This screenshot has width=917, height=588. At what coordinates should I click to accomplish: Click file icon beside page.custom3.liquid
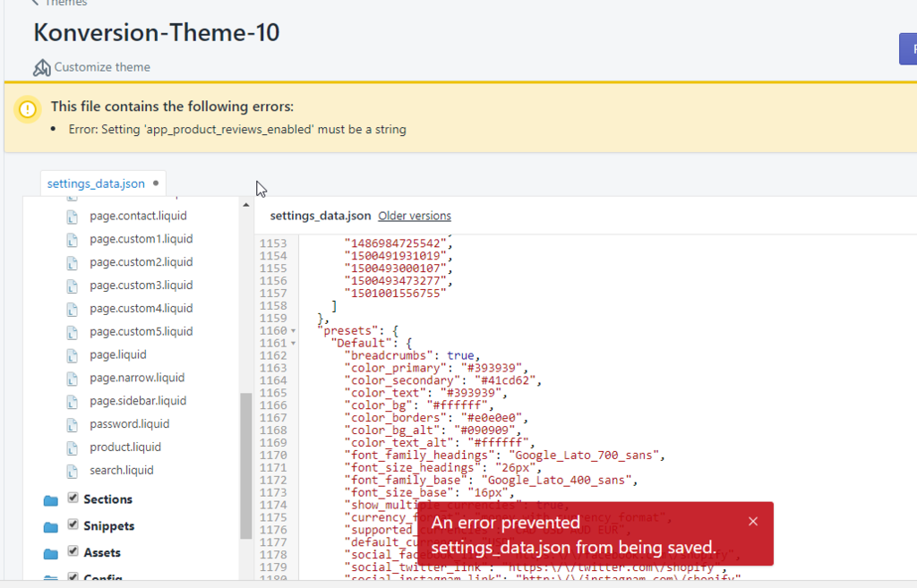[x=72, y=286]
